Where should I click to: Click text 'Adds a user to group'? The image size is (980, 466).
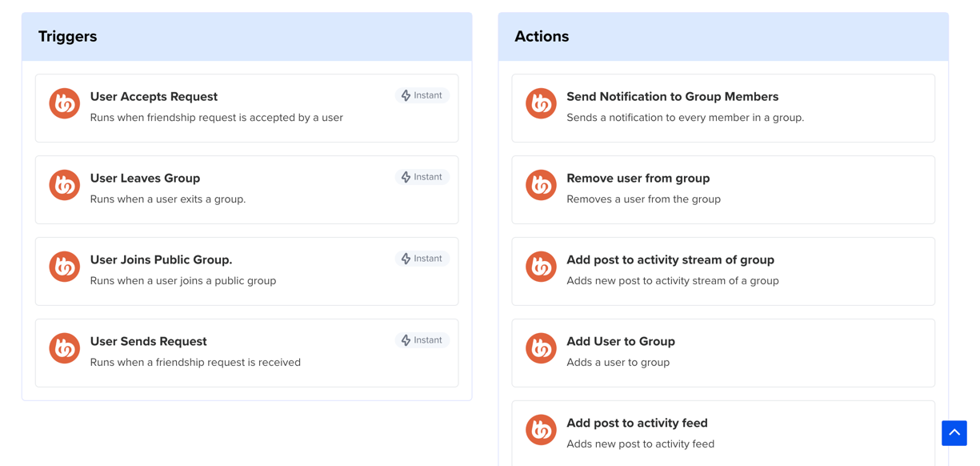[x=618, y=363]
